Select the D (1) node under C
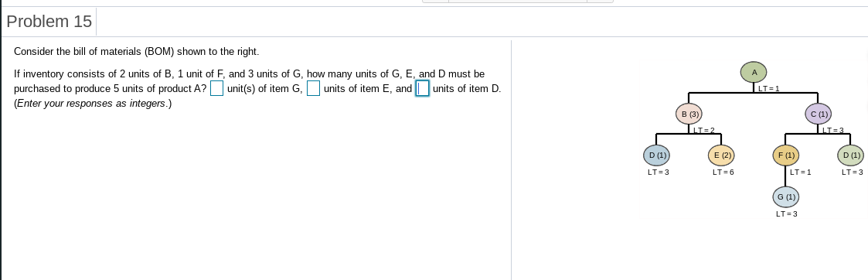868x280 pixels. (851, 155)
